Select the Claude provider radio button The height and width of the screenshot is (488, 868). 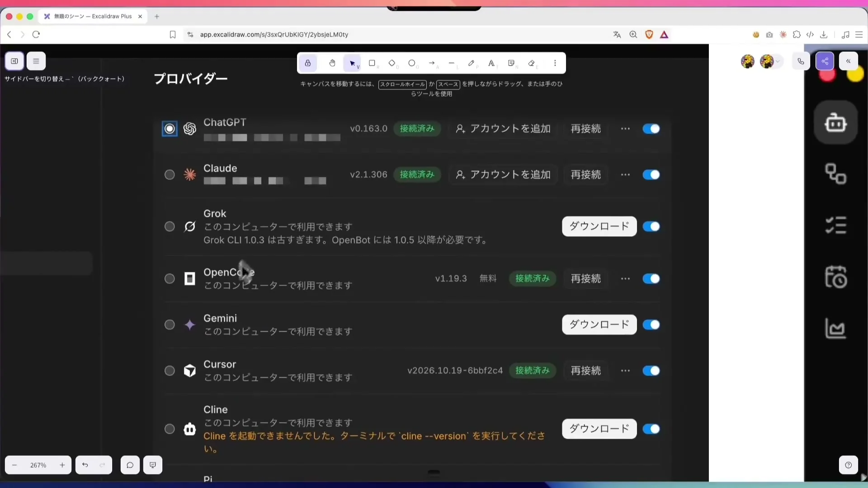coord(170,175)
